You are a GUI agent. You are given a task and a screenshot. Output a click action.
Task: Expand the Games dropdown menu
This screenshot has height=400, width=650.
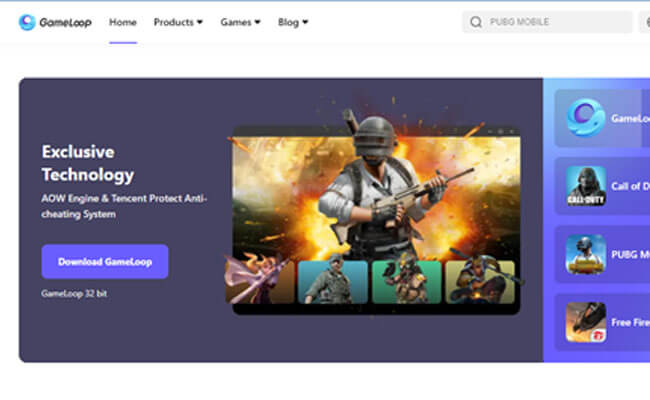[240, 22]
